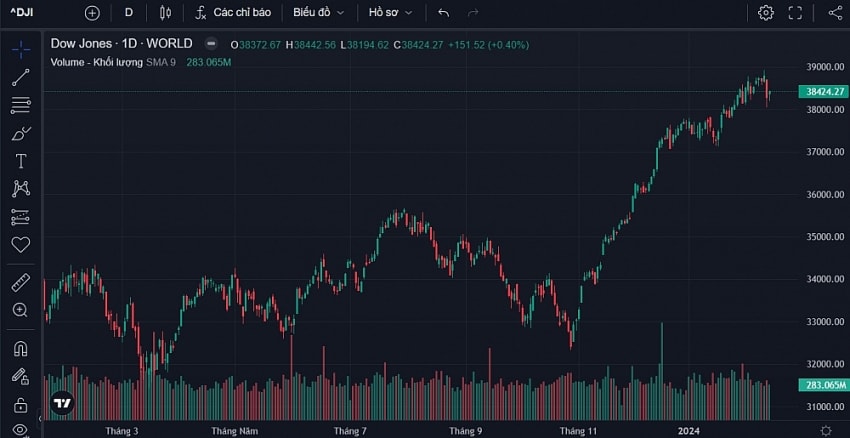Open the Fibonacci retracement tools
Screen dimensions: 850x438
pyautogui.click(x=21, y=105)
